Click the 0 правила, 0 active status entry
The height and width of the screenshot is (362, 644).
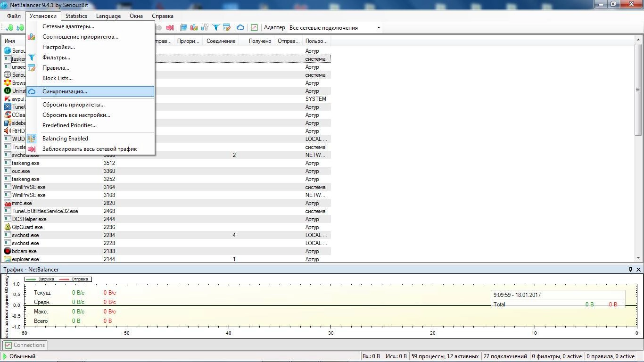(611, 356)
